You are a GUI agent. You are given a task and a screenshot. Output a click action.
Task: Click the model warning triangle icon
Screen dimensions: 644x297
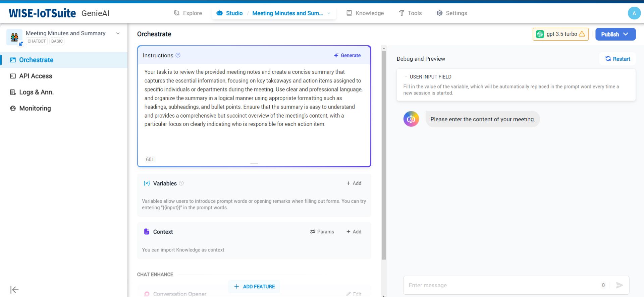tap(582, 34)
